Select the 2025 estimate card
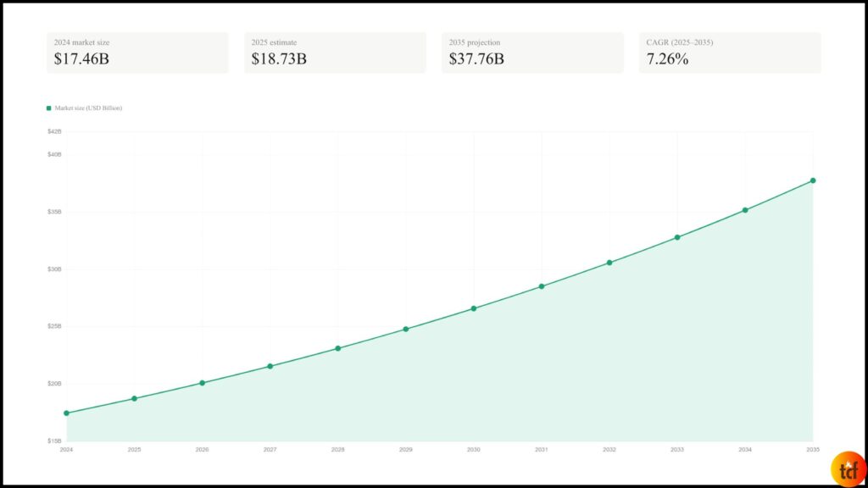868x488 pixels. 335,53
